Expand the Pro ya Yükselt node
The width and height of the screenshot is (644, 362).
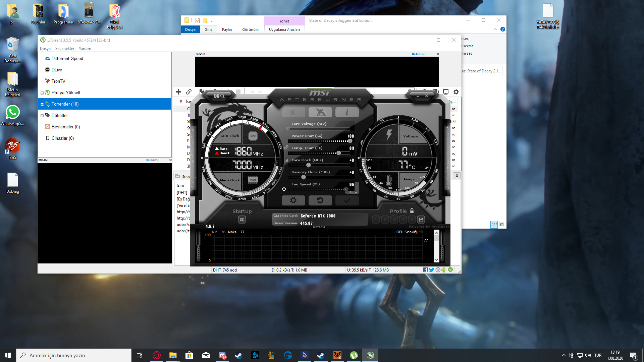(42, 93)
